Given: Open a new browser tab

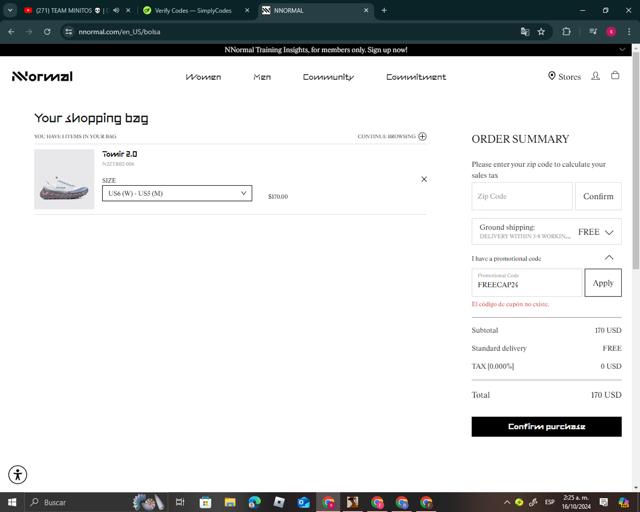Looking at the screenshot, I should tap(384, 10).
